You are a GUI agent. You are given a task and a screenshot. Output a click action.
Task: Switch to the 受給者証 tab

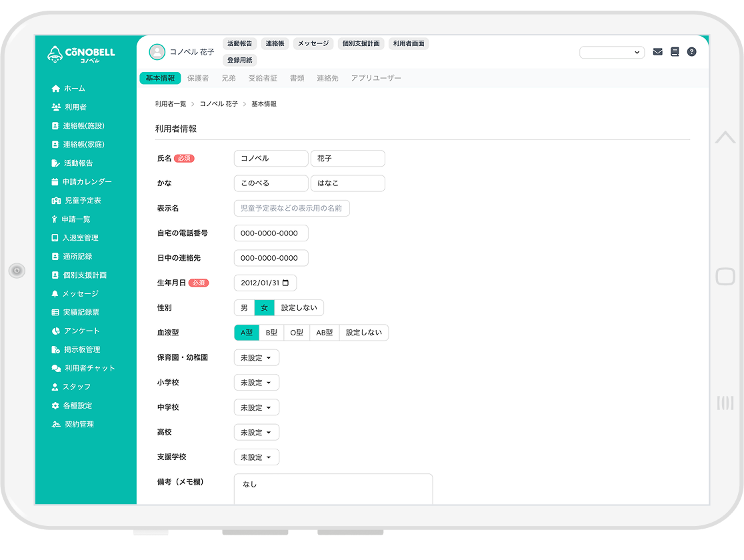(x=263, y=79)
